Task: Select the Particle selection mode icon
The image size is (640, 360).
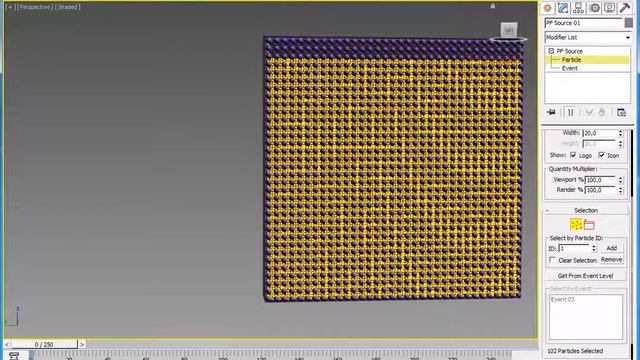Action: [x=576, y=224]
